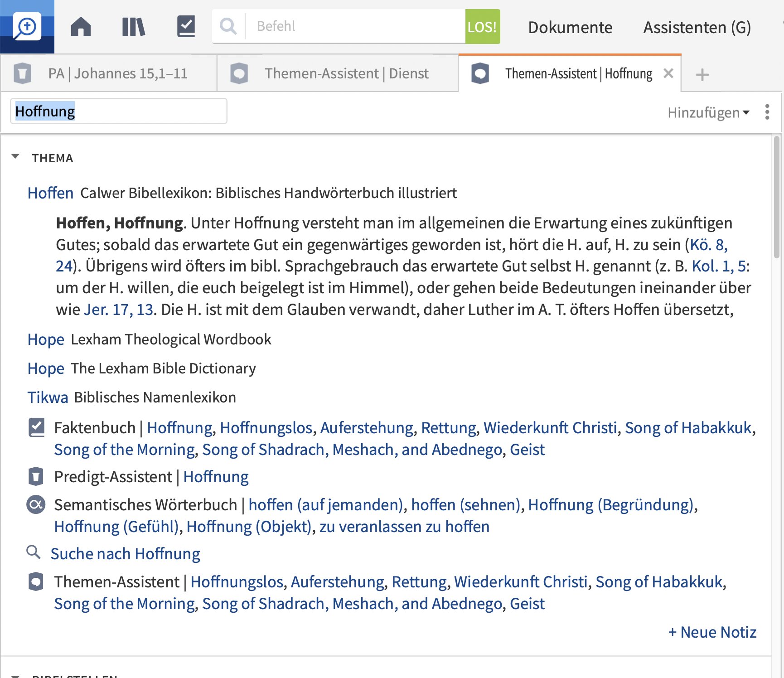This screenshot has width=784, height=678.
Task: Click the Faktenbuch row icon
Action: point(36,427)
